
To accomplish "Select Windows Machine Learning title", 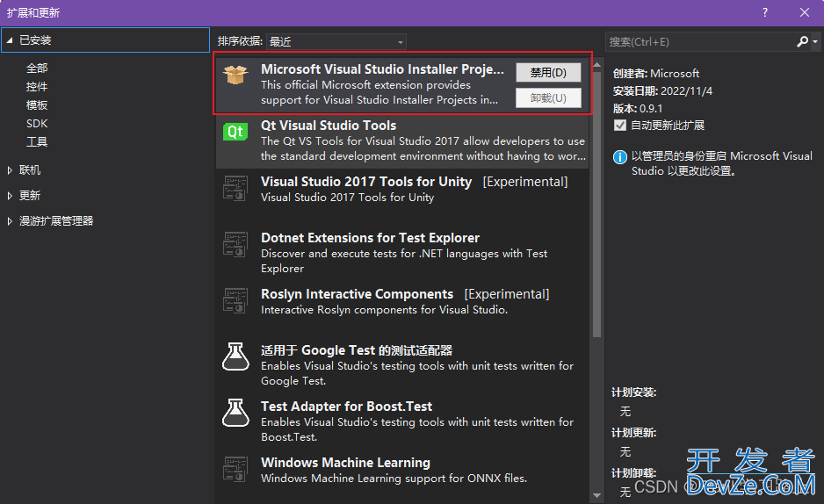I will pos(345,463).
